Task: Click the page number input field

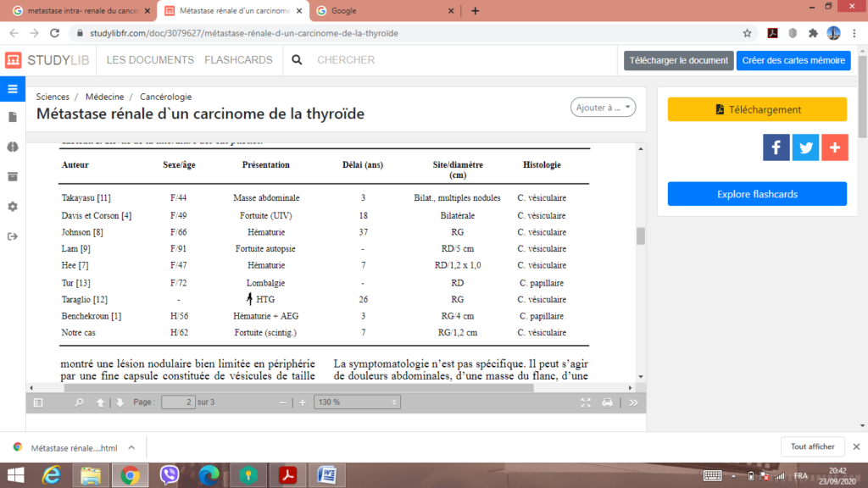Action: point(178,402)
